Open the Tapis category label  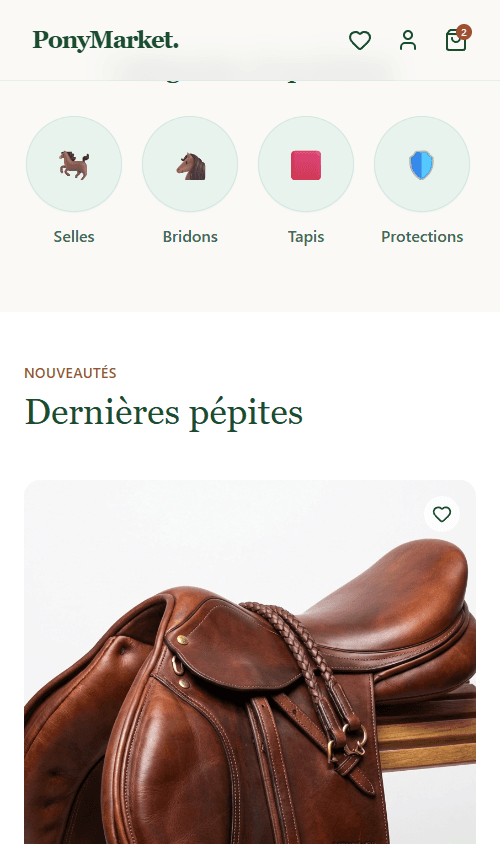(306, 237)
